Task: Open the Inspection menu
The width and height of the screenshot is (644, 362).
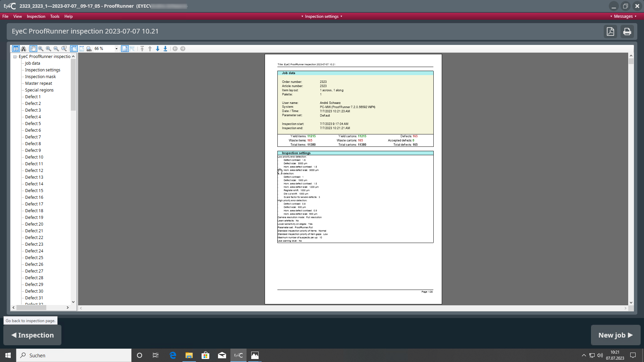Action: point(36,16)
